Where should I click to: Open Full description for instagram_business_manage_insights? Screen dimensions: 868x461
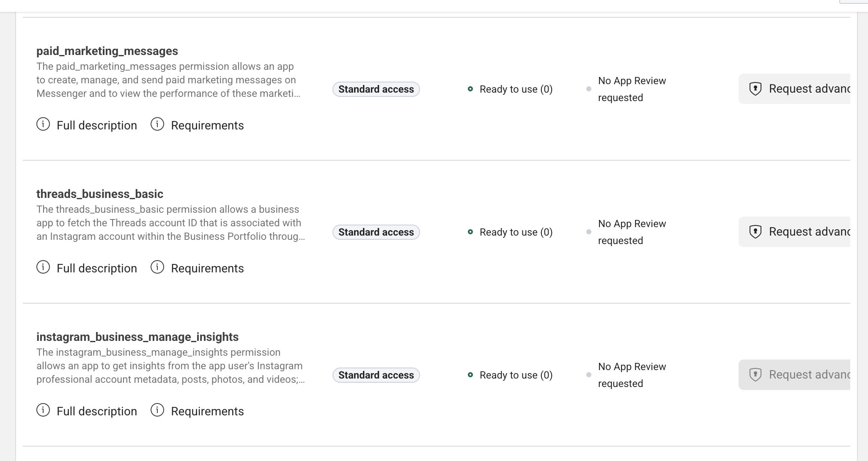coord(96,412)
